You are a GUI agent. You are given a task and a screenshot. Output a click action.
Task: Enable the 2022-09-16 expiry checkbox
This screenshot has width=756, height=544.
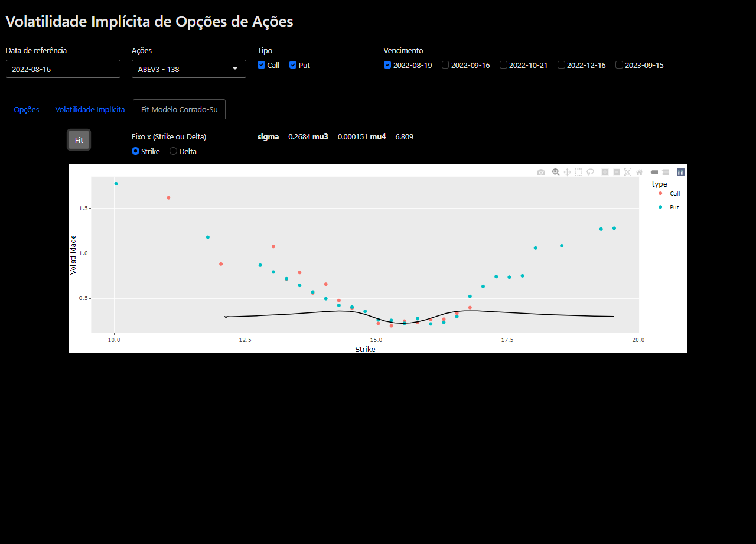445,65
